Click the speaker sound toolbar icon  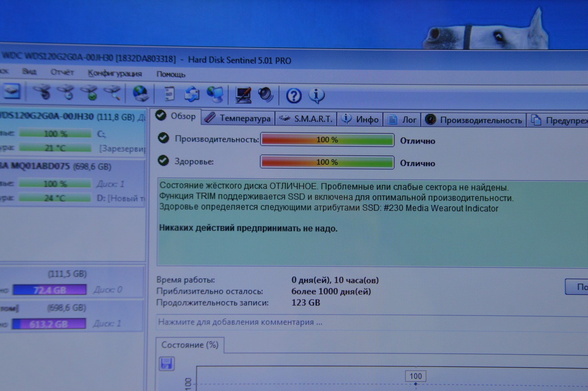(266, 95)
